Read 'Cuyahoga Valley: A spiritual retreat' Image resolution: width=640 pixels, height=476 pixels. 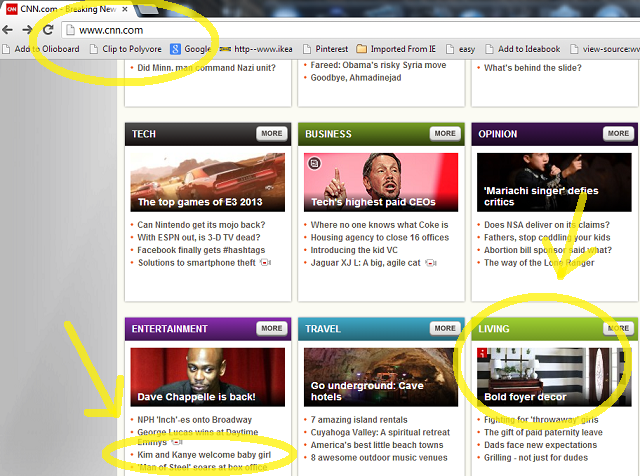coord(380,433)
